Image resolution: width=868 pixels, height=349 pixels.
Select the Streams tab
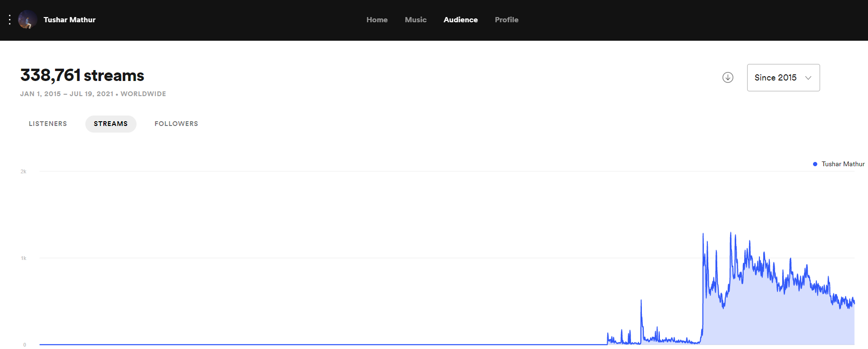pyautogui.click(x=111, y=124)
